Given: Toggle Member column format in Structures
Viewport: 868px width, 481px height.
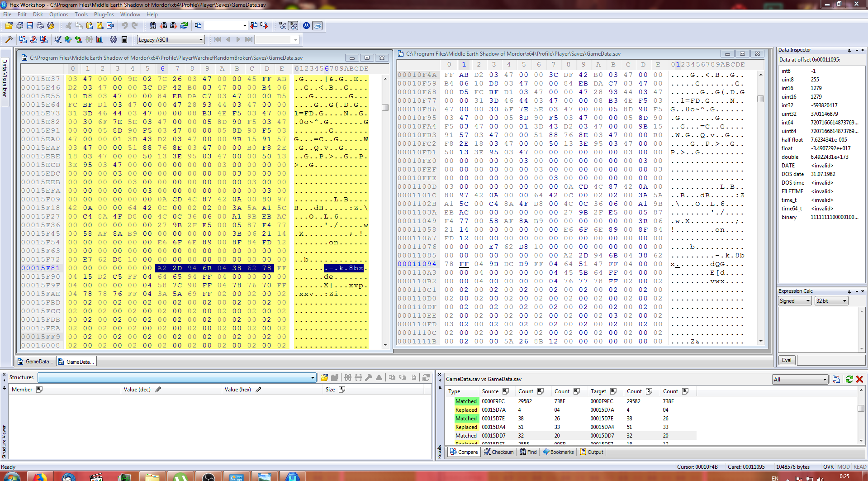Looking at the screenshot, I should (x=39, y=390).
